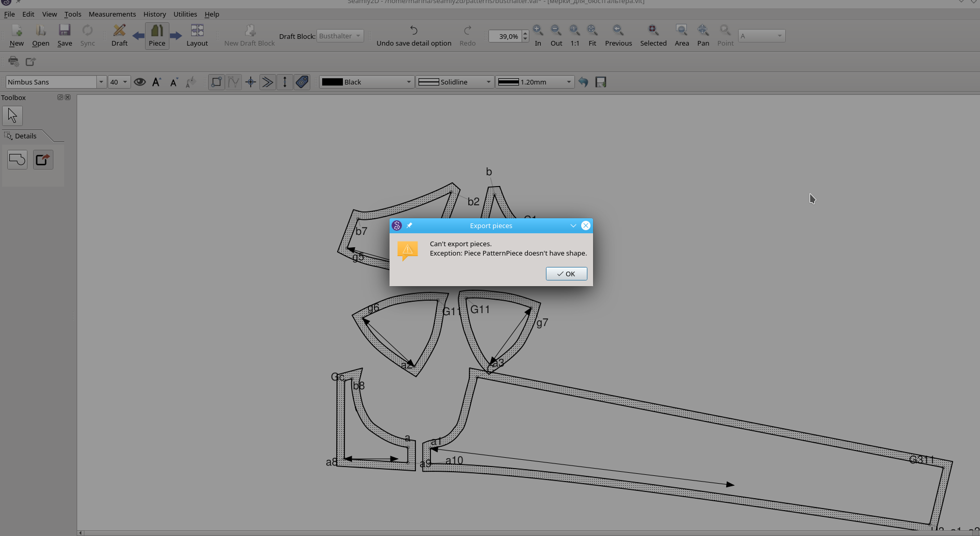Click the zoom percentage field 39,0%
This screenshot has height=536, width=980.
click(x=505, y=36)
